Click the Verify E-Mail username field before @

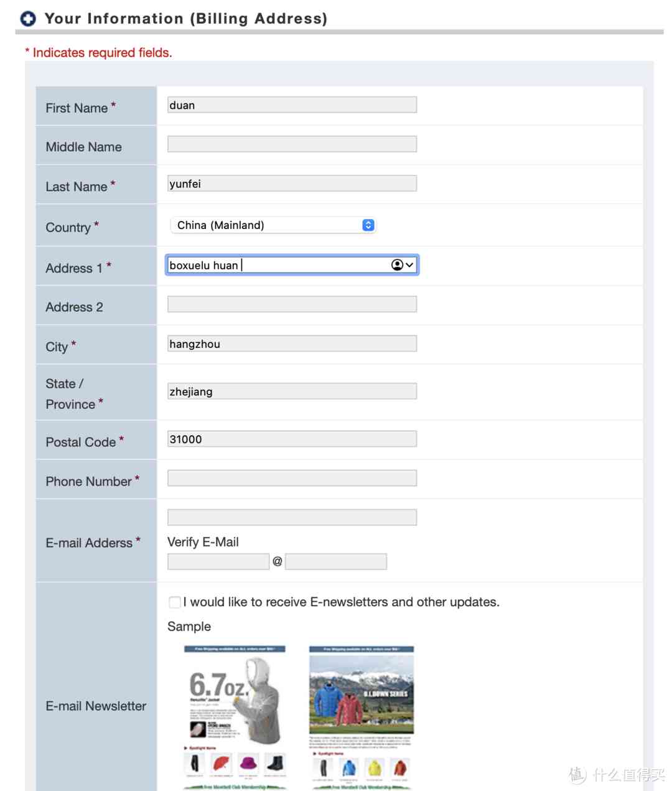218,562
